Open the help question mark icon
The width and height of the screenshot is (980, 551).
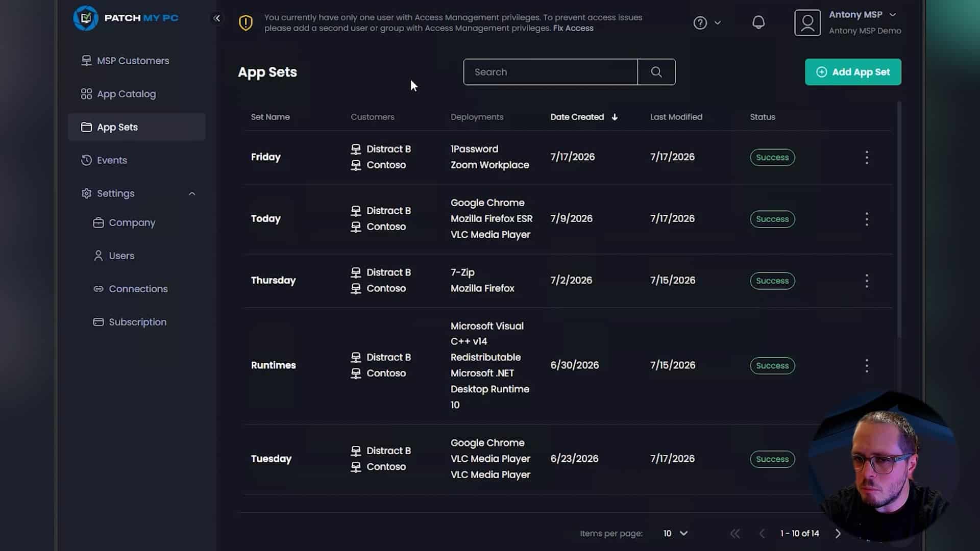pos(700,22)
